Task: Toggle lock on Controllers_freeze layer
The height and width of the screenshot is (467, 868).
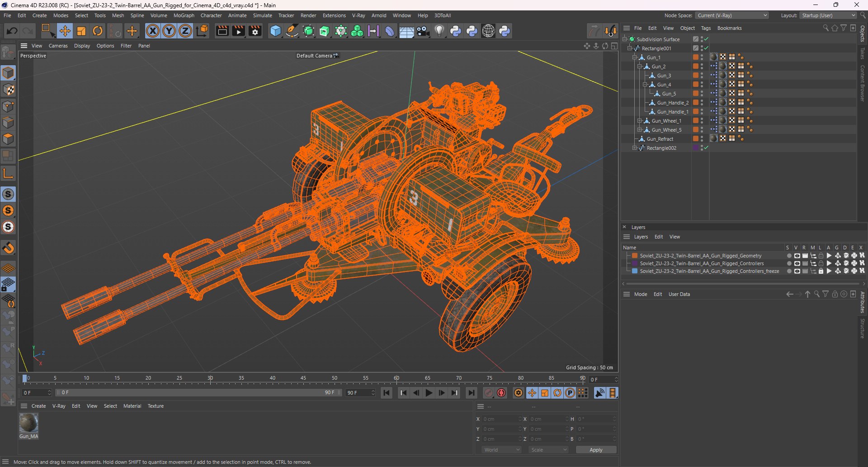Action: coord(821,271)
